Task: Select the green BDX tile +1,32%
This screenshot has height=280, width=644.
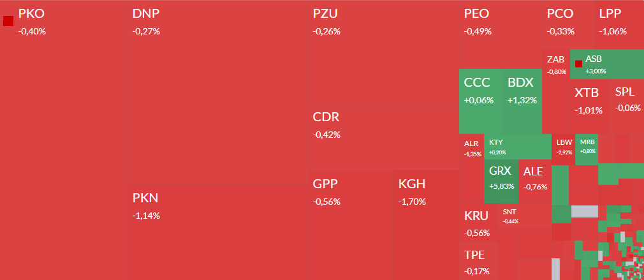Action: tap(522, 101)
